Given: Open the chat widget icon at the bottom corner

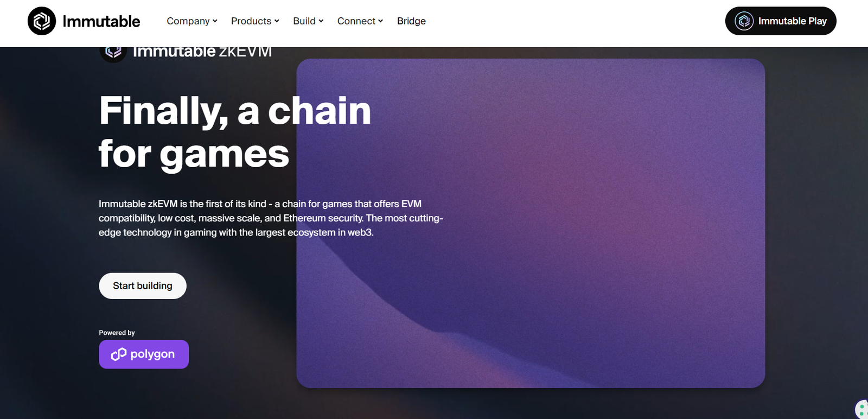Looking at the screenshot, I should point(861,410).
